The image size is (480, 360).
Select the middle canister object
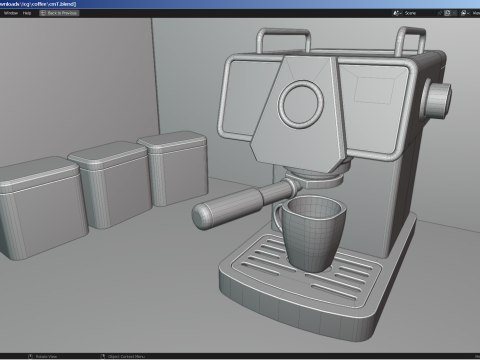pyautogui.click(x=112, y=184)
